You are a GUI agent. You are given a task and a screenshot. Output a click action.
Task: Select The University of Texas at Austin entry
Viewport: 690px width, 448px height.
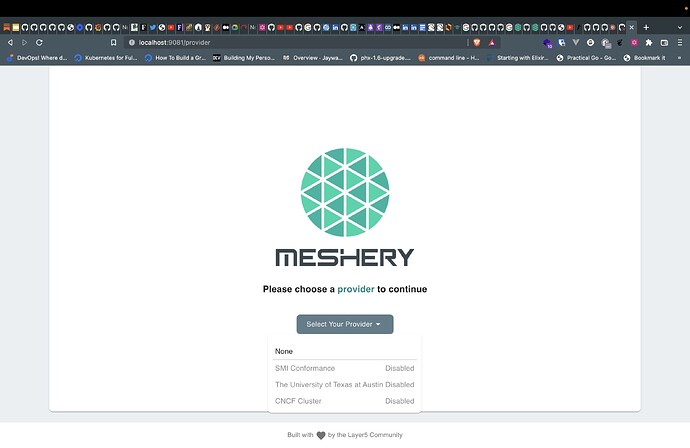click(345, 384)
